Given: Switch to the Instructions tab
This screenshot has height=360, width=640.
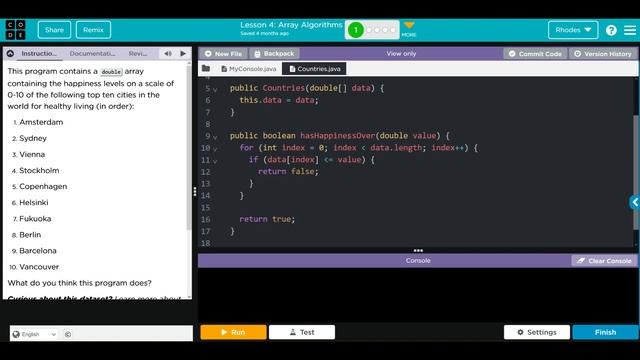Looking at the screenshot, I should pos(39,53).
